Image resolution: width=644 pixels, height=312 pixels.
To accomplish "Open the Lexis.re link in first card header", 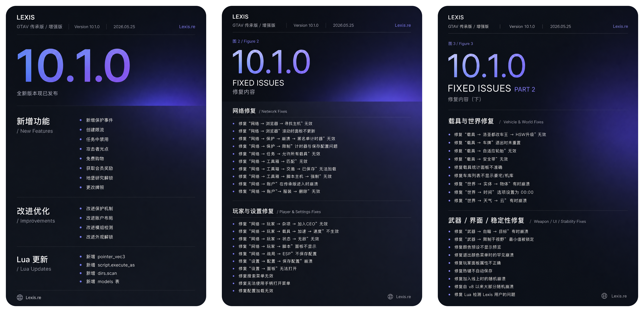I will click(x=187, y=26).
